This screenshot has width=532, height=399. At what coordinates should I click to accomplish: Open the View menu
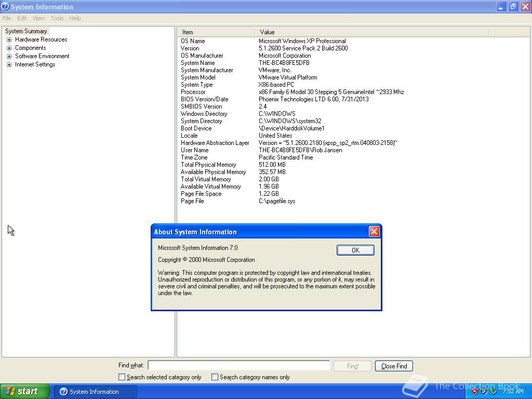pyautogui.click(x=38, y=18)
